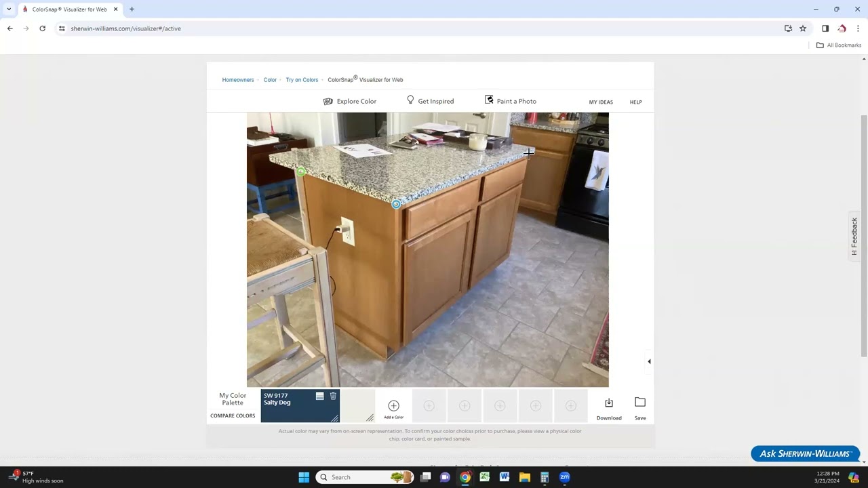
Task: Open Zoom from the taskbar
Action: (564, 477)
